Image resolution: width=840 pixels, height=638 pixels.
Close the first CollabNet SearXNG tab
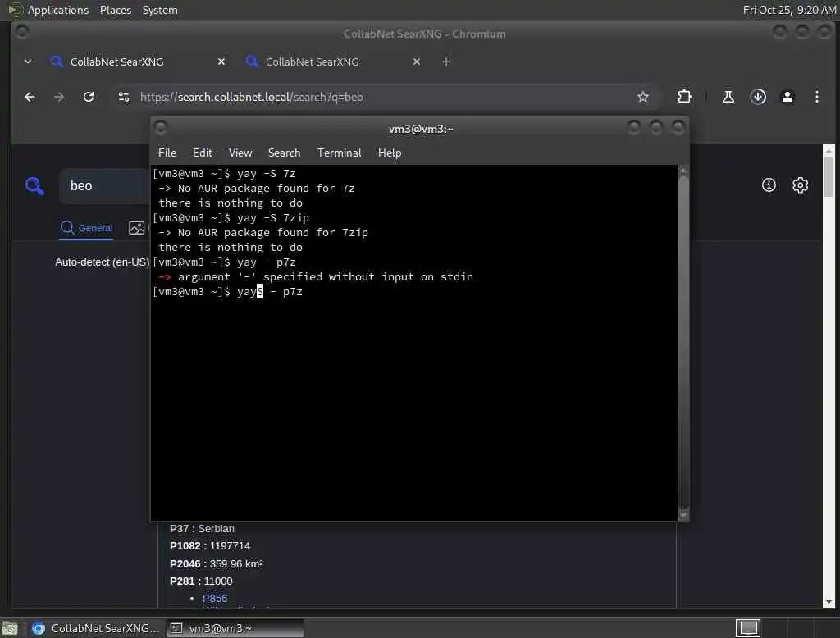(221, 62)
